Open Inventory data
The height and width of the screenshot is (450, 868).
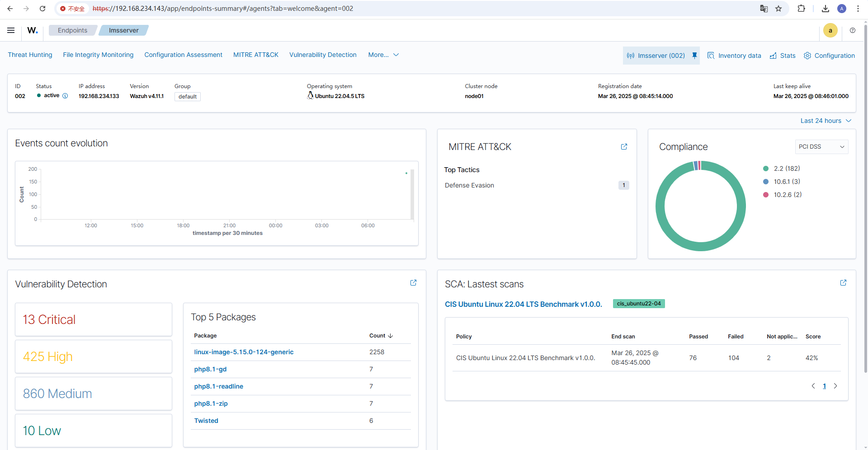coord(734,56)
